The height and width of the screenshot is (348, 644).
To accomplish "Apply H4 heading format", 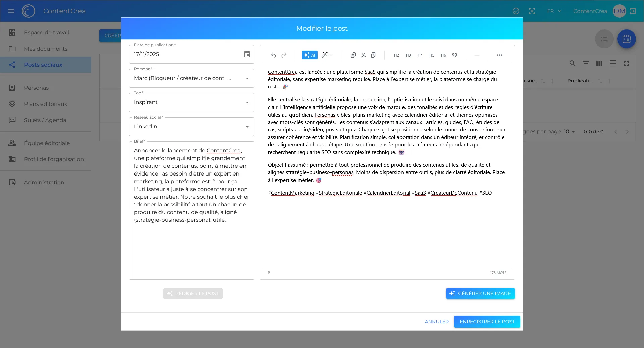I will point(420,55).
